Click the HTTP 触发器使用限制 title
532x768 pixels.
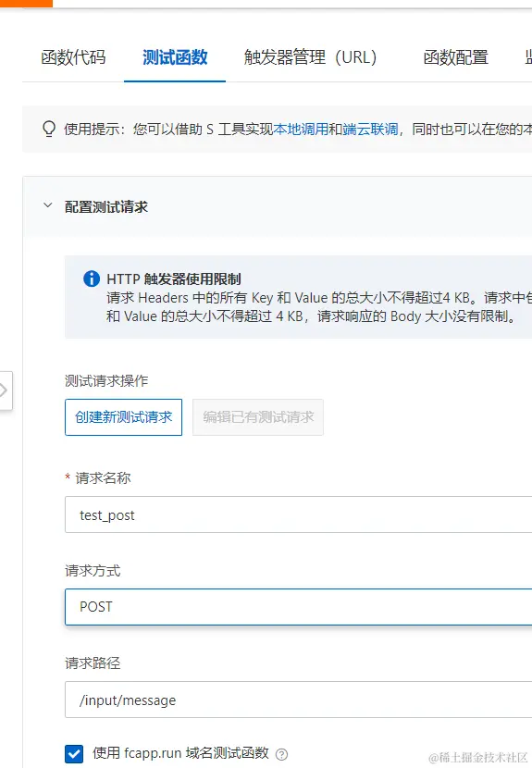pyautogui.click(x=174, y=279)
